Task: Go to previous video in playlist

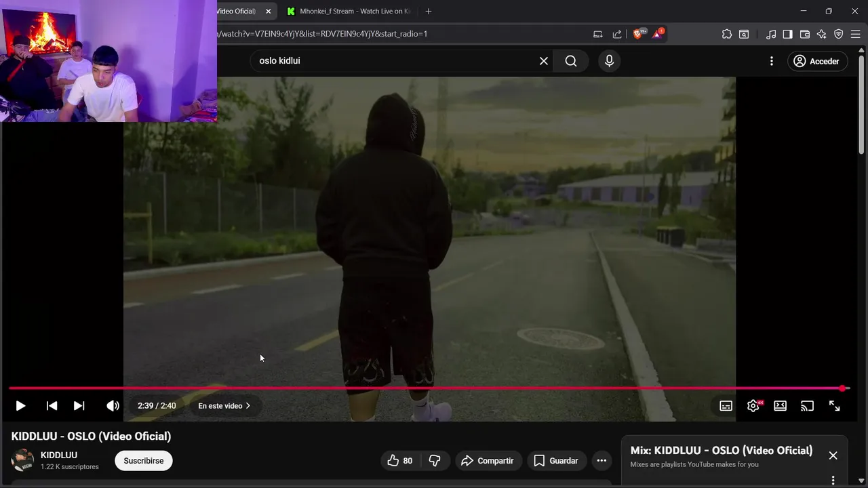Action: tap(52, 406)
